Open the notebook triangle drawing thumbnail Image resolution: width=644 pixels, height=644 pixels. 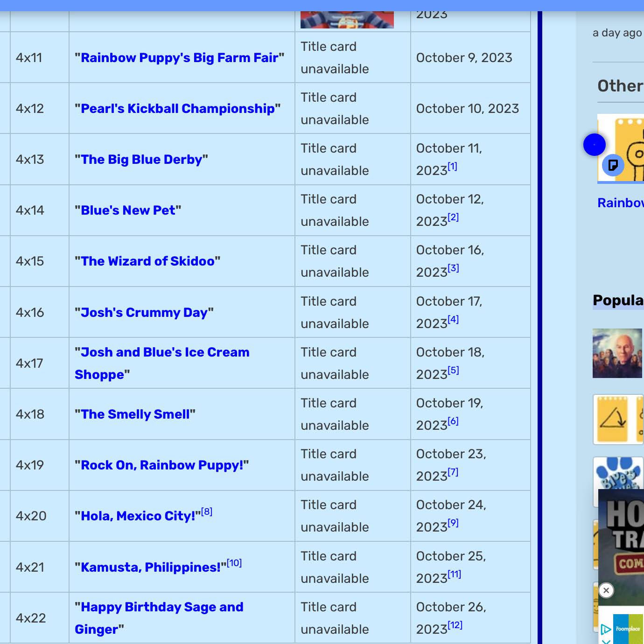coord(618,419)
